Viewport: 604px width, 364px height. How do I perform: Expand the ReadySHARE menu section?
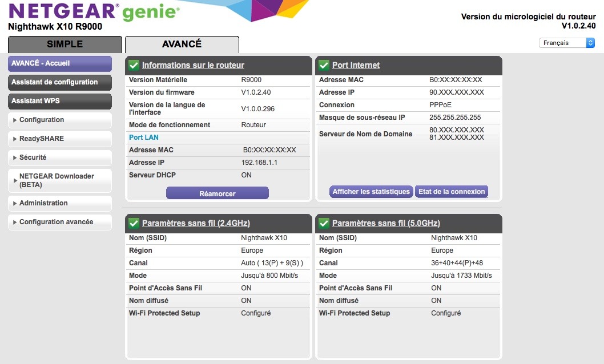[x=60, y=139]
